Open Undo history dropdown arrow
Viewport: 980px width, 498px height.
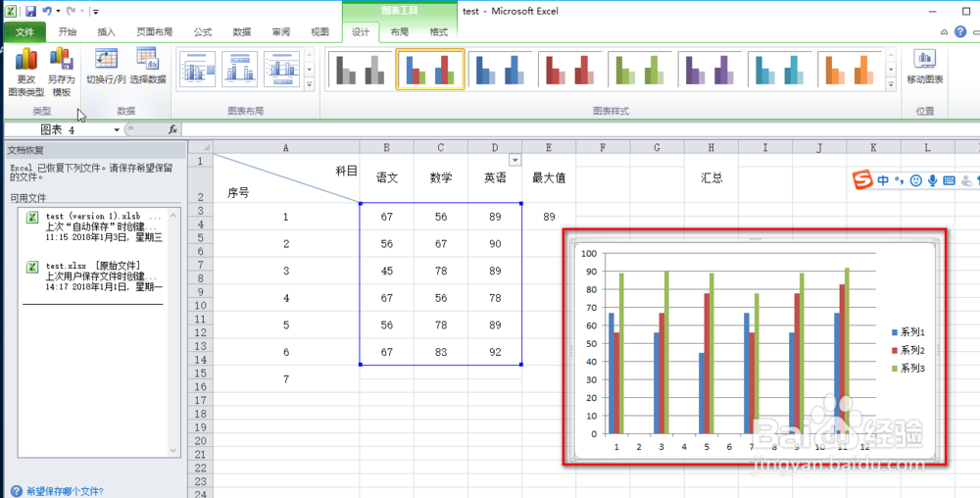(x=58, y=11)
